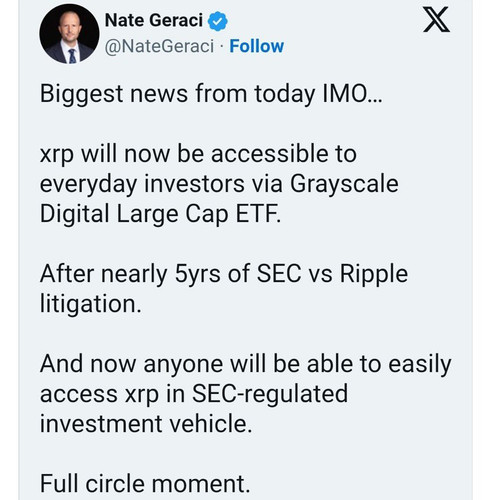This screenshot has height=500, width=491.
Task: Click the 'investment vehicle.' text
Action: pyautogui.click(x=146, y=424)
